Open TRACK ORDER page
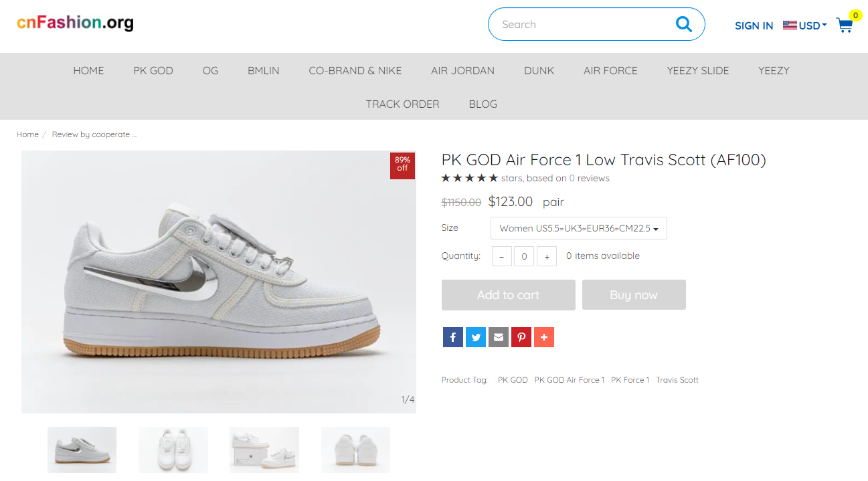 [x=402, y=104]
